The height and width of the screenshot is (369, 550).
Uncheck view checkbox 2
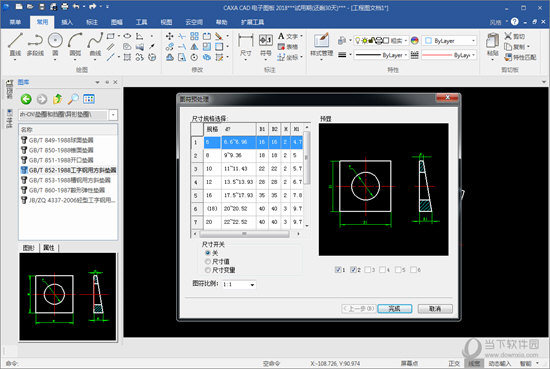[x=353, y=269]
